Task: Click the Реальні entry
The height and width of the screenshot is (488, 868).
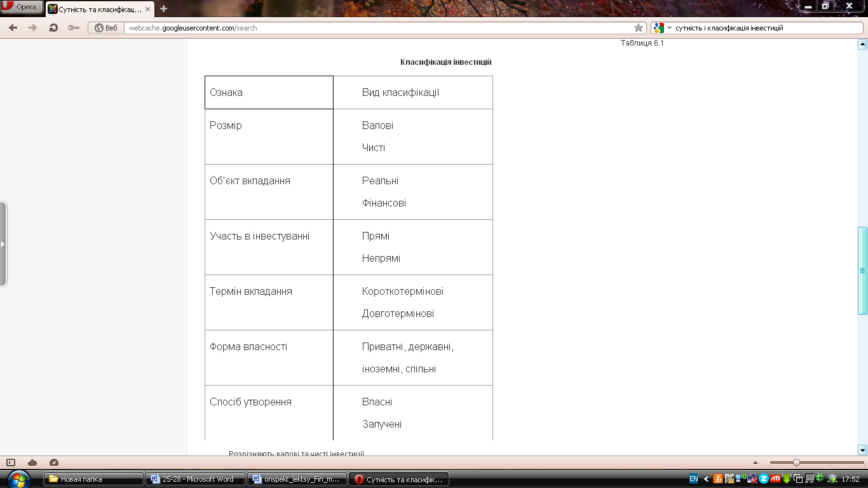Action: click(380, 181)
